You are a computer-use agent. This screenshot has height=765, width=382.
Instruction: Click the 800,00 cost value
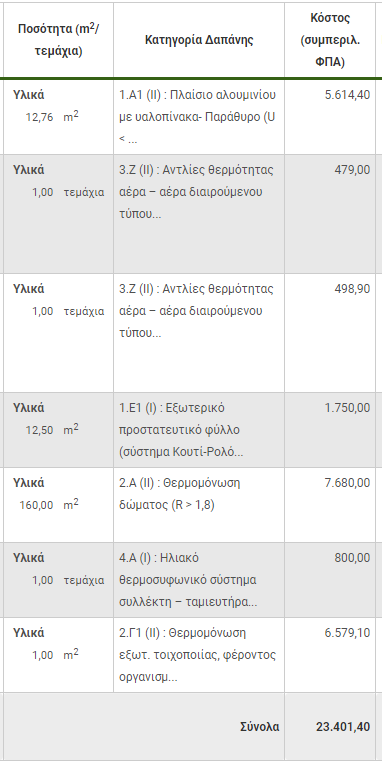pos(352,558)
